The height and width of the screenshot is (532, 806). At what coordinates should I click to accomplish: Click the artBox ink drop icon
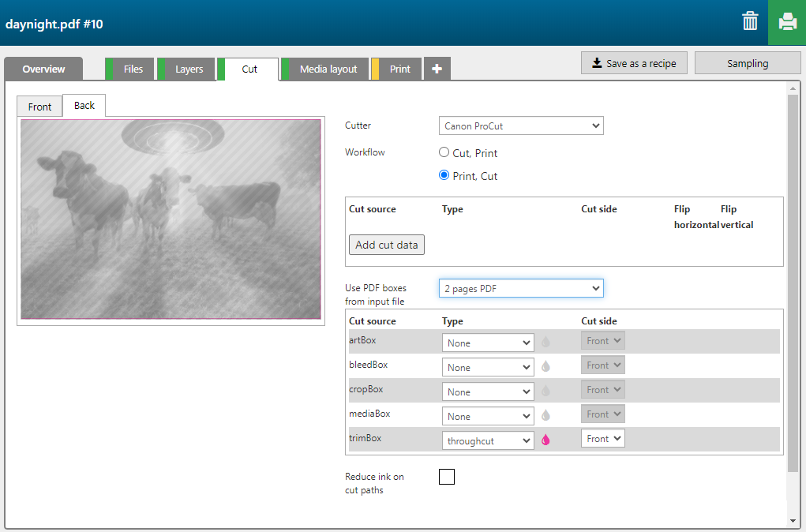pyautogui.click(x=545, y=343)
